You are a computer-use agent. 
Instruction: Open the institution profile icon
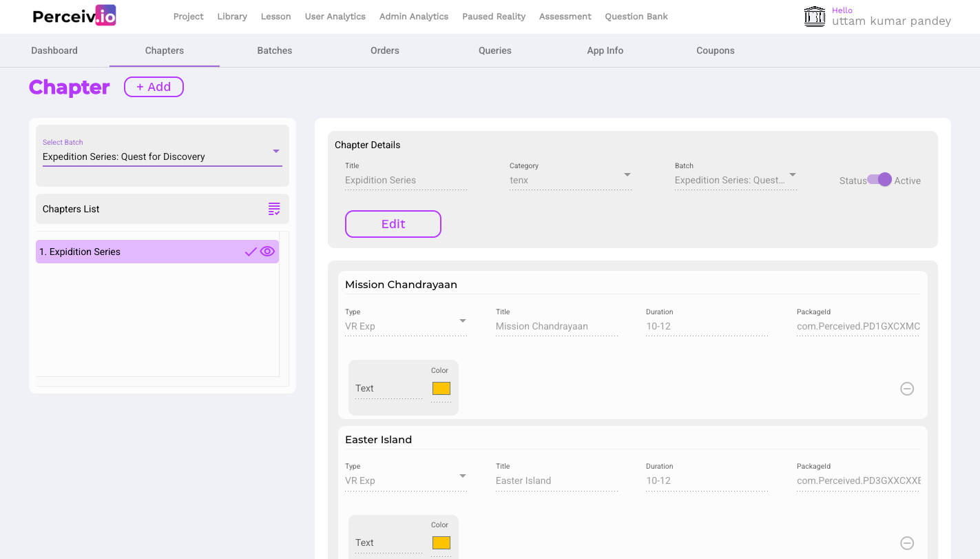pos(815,17)
